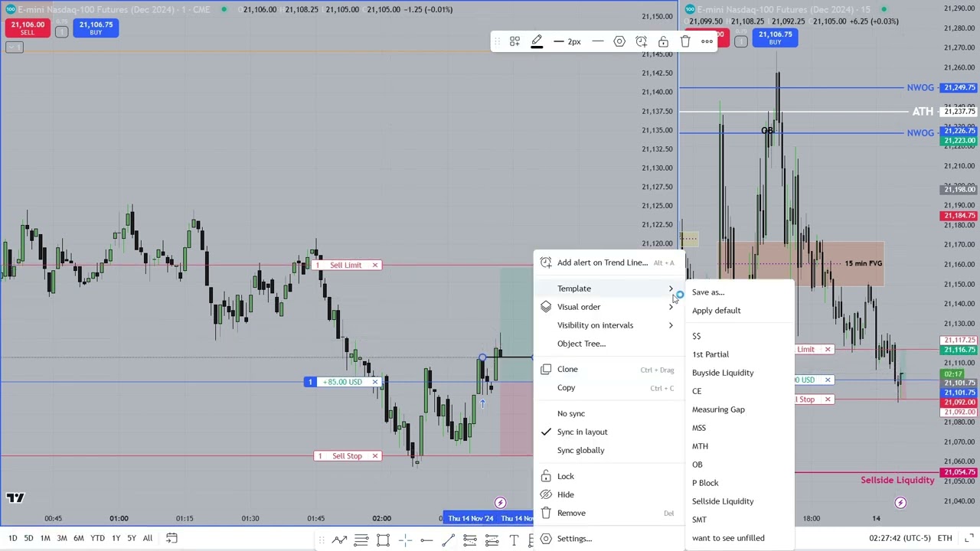Cancel the Stop order X on right chart
Viewport: 980px width, 551px height.
tap(828, 399)
